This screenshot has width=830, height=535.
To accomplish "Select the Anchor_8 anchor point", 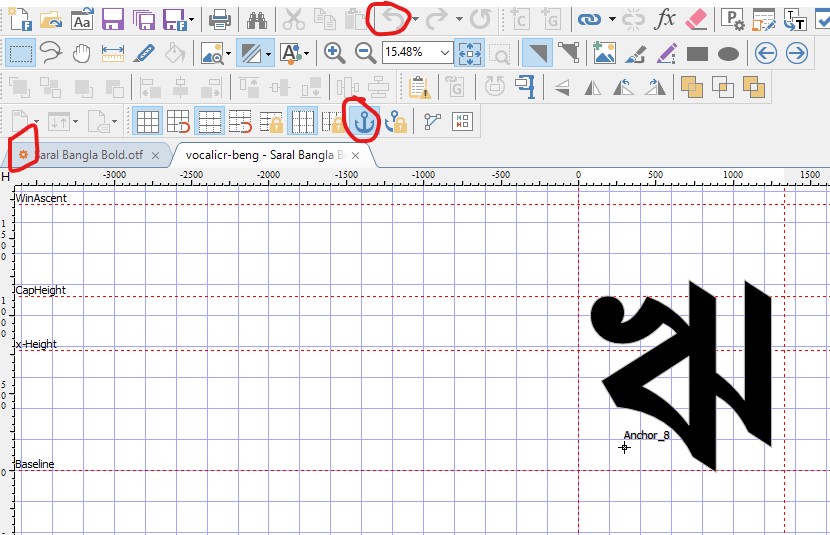I will pyautogui.click(x=625, y=448).
